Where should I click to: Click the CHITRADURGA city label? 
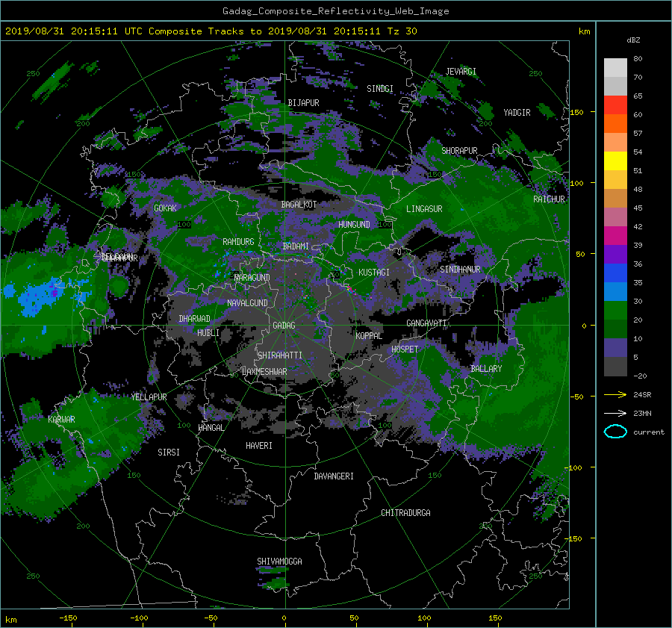[x=405, y=513]
